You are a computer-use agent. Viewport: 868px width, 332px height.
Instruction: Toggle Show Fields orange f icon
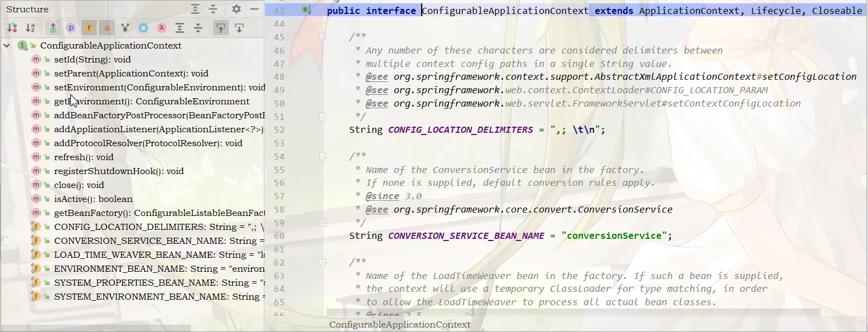click(89, 28)
